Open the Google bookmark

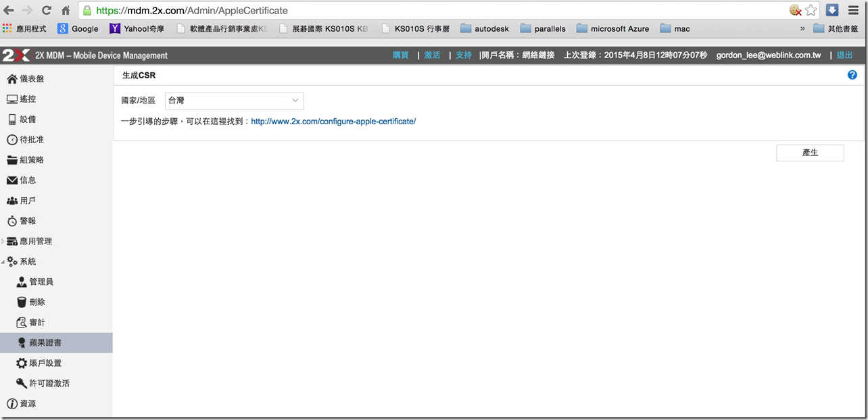point(78,29)
